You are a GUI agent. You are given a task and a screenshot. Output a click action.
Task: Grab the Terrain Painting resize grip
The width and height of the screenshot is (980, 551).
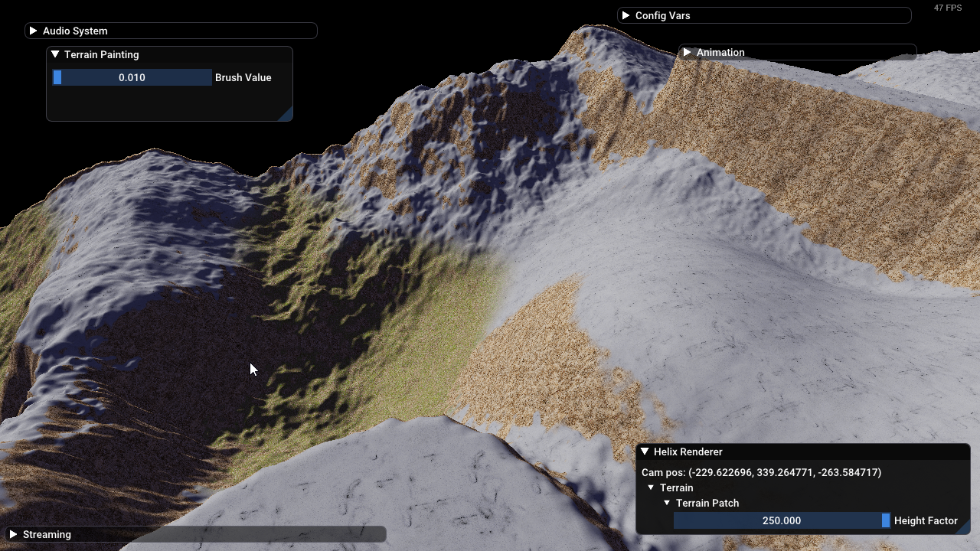pyautogui.click(x=286, y=115)
